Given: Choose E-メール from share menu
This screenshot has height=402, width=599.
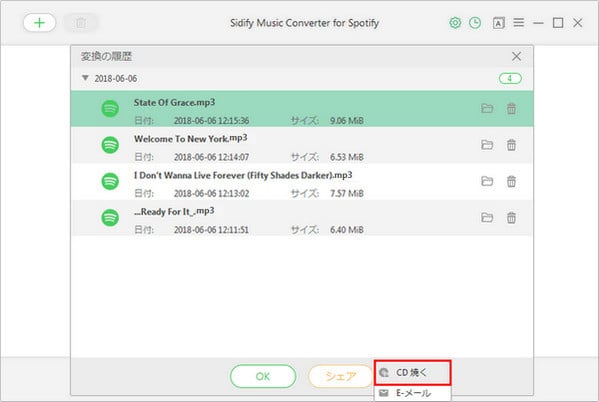Looking at the screenshot, I should click(x=413, y=393).
